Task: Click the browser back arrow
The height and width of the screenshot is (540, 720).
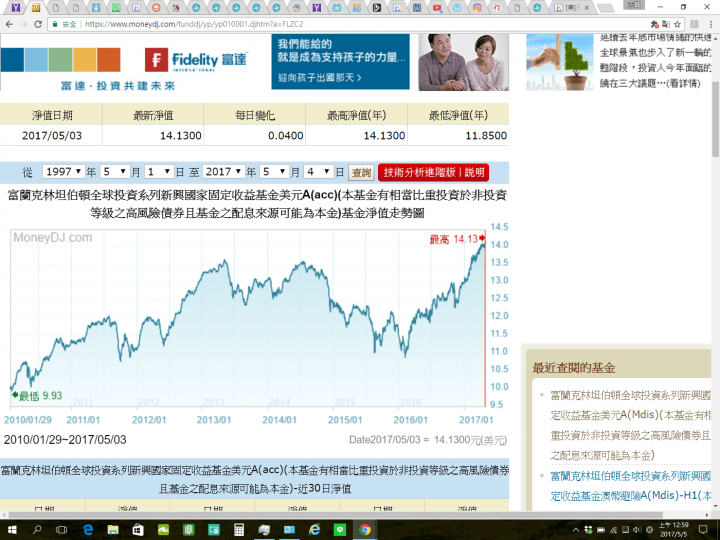Action: tap(9, 24)
